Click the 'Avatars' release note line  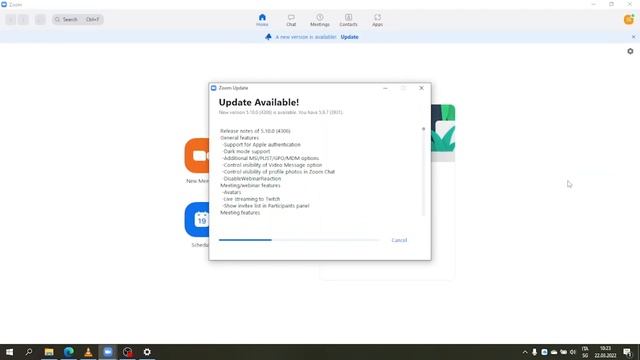pos(232,192)
